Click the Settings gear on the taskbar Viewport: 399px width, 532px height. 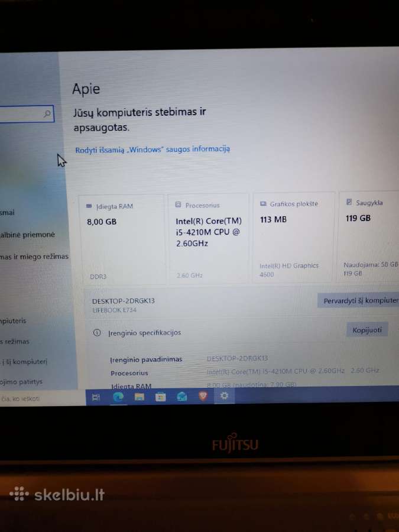click(x=224, y=395)
